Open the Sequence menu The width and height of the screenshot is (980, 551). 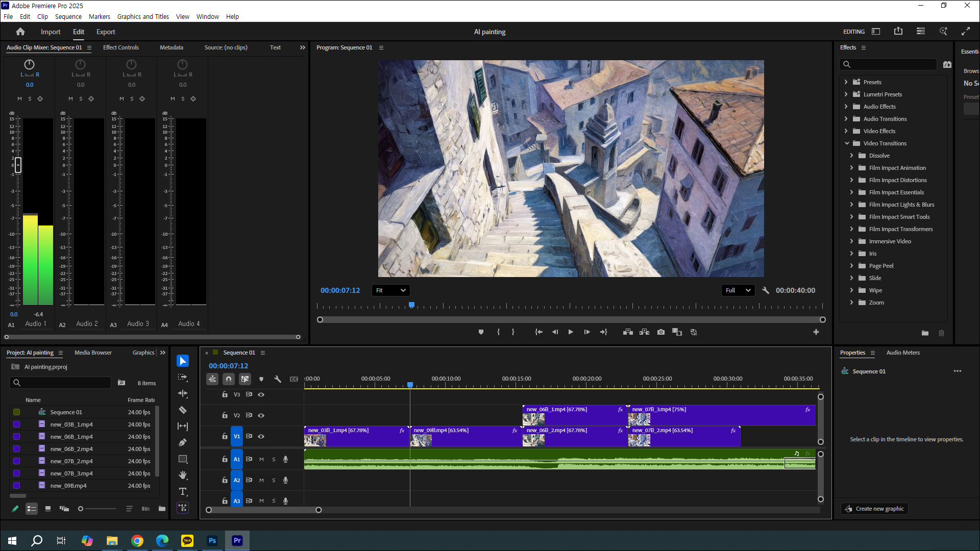pyautogui.click(x=68, y=16)
